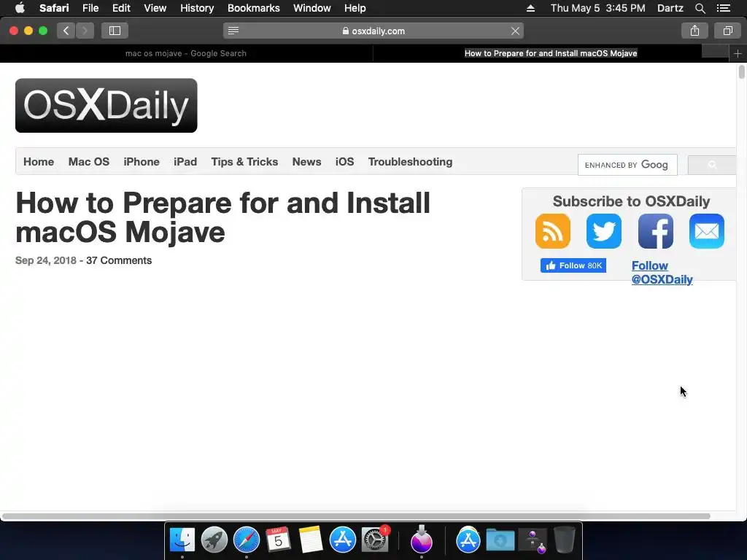The width and height of the screenshot is (747, 560).
Task: Select the How to Prepare macOS Mojave tab
Action: [551, 53]
